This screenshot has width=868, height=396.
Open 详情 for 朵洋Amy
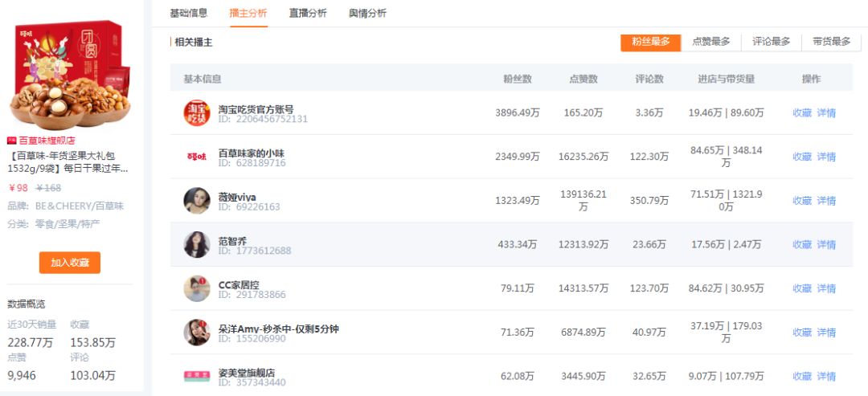point(826,333)
